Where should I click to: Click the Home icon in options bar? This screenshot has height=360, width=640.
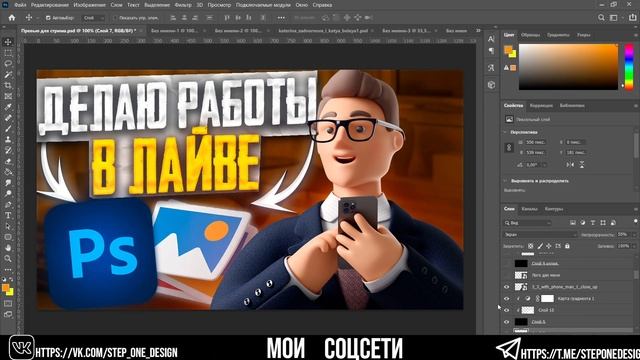12,18
